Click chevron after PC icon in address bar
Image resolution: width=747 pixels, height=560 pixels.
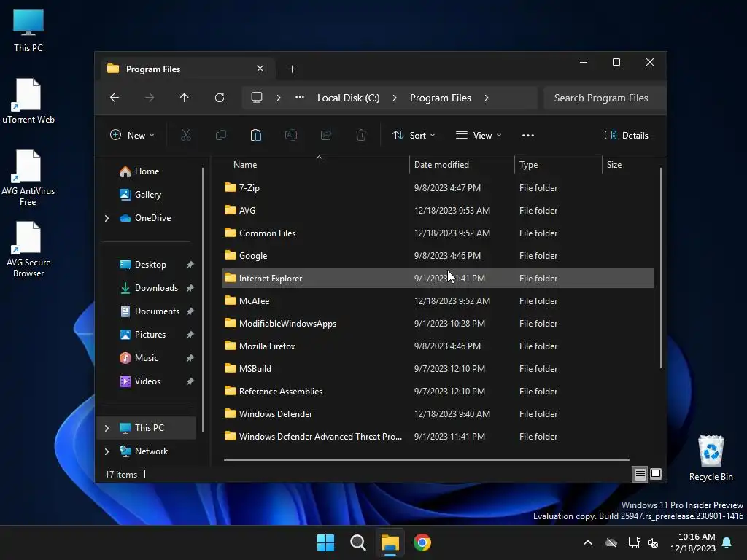[279, 98]
